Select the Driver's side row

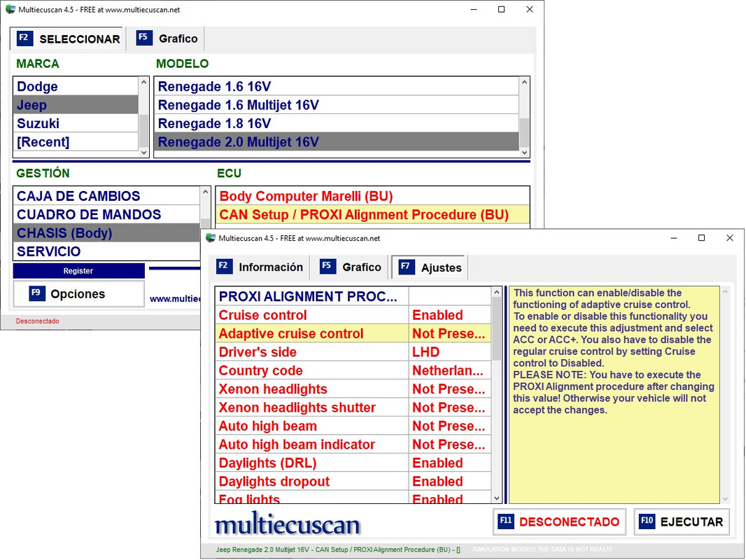[x=353, y=351]
